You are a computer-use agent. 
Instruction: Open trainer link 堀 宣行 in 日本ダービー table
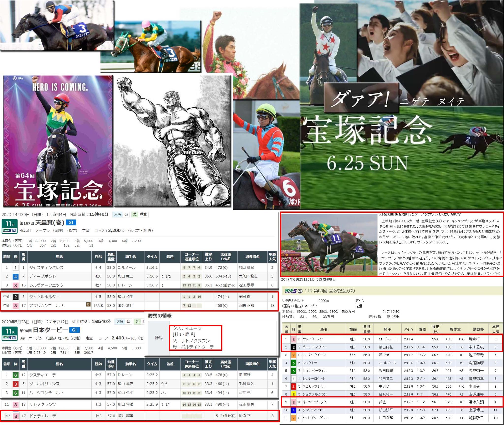click(x=244, y=375)
